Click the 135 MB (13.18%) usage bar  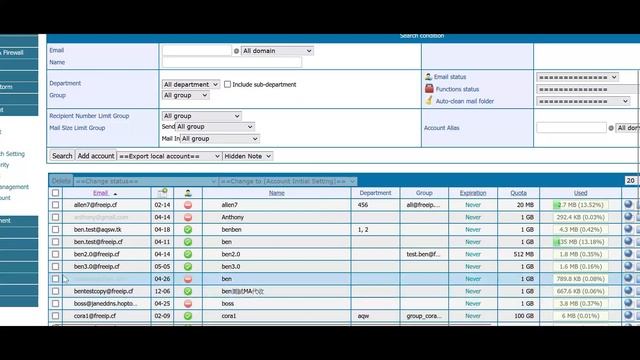[580, 242]
